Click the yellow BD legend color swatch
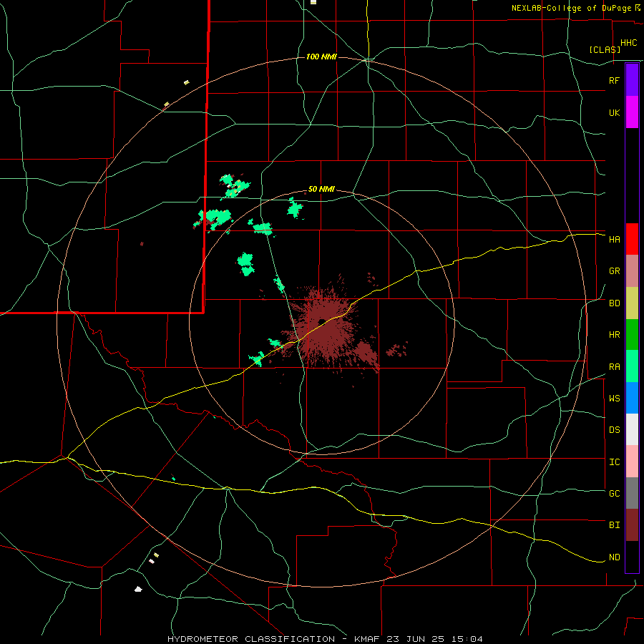 click(632, 303)
